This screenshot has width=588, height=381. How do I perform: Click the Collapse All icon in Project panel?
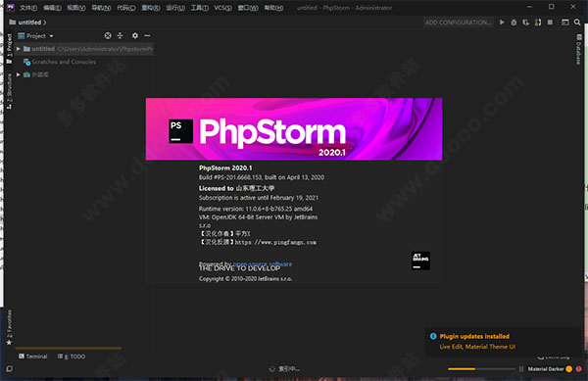120,35
